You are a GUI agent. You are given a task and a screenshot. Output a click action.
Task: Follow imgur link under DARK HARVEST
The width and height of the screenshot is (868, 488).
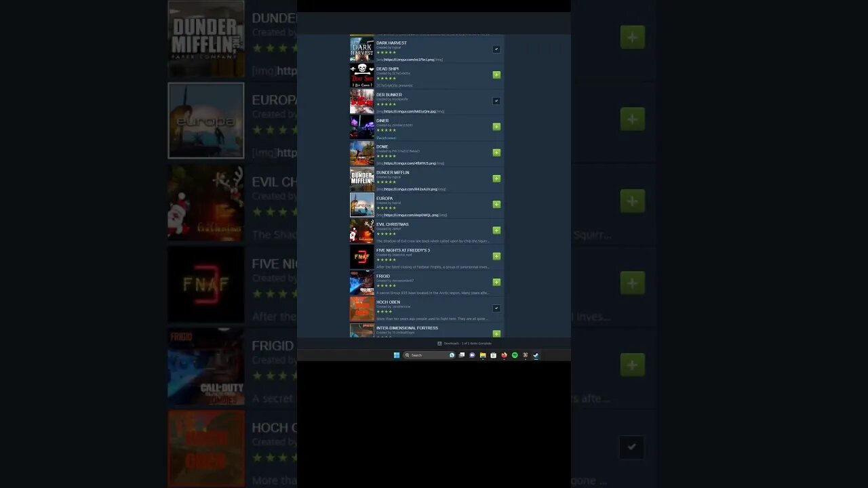coord(408,60)
